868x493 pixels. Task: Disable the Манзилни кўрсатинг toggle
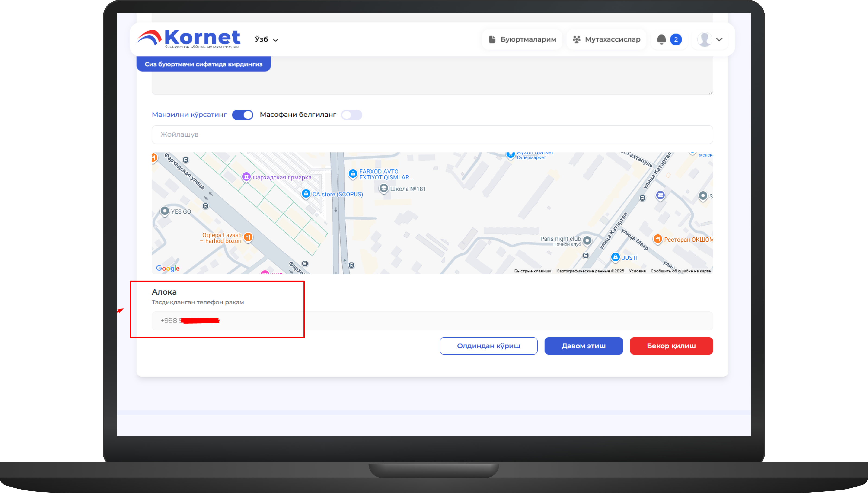(243, 115)
